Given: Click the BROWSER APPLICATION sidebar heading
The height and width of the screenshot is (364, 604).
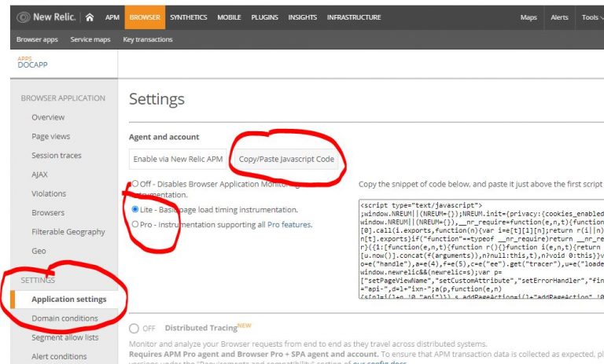Looking at the screenshot, I should (x=63, y=98).
